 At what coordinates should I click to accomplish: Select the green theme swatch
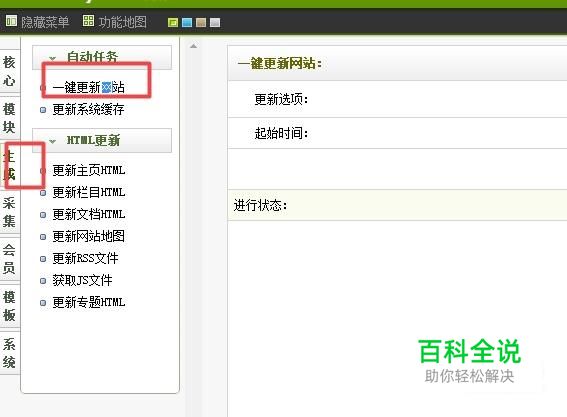(x=173, y=23)
